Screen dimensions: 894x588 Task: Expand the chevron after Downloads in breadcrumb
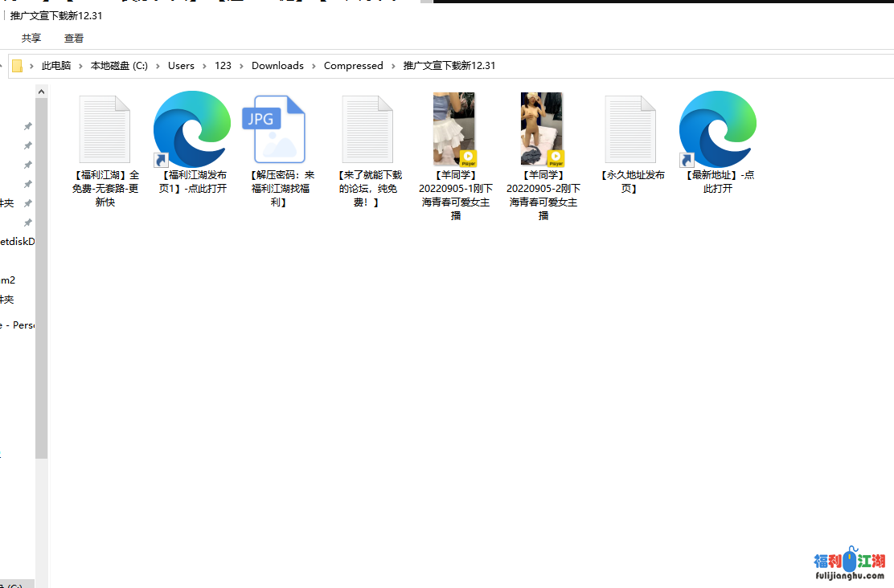[314, 66]
